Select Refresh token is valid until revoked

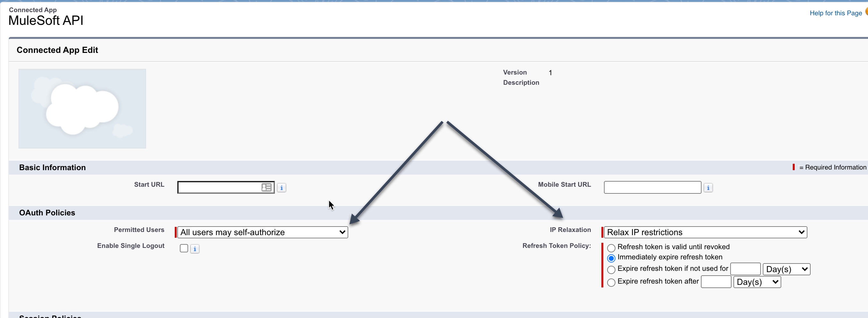pyautogui.click(x=611, y=248)
